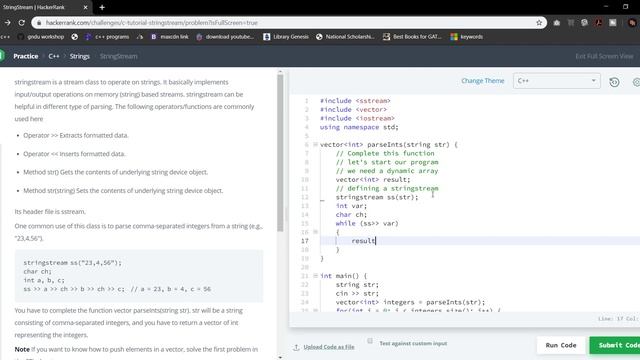The image size is (640, 360).
Task: Click the Run Code button
Action: (x=561, y=345)
